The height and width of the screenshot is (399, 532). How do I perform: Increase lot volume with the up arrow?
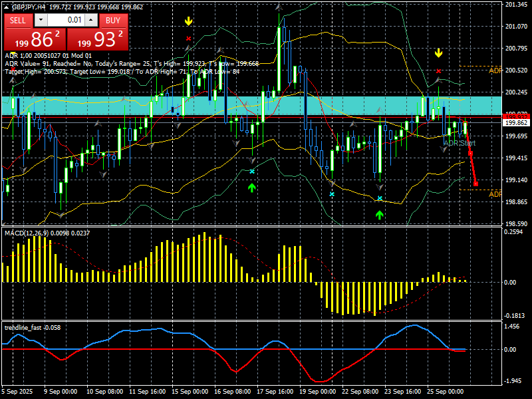pos(91,20)
